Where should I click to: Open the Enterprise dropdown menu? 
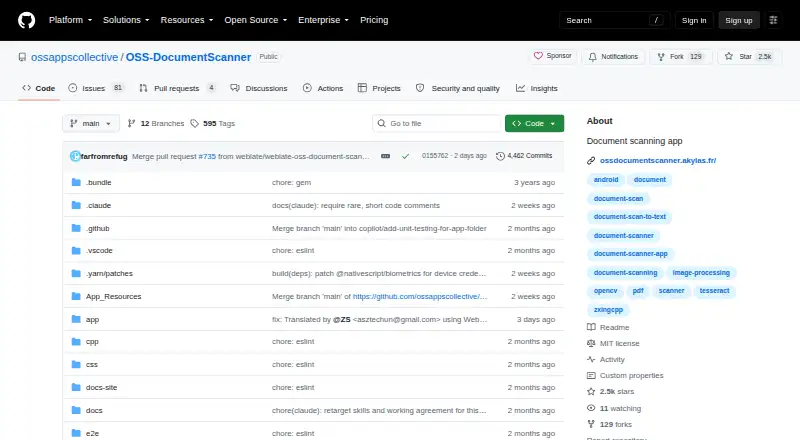pos(323,20)
